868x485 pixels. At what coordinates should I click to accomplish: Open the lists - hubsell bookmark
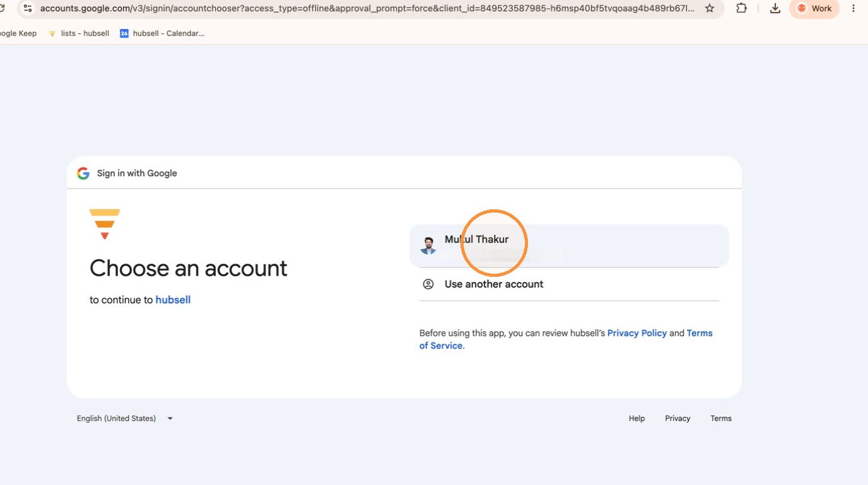click(79, 33)
